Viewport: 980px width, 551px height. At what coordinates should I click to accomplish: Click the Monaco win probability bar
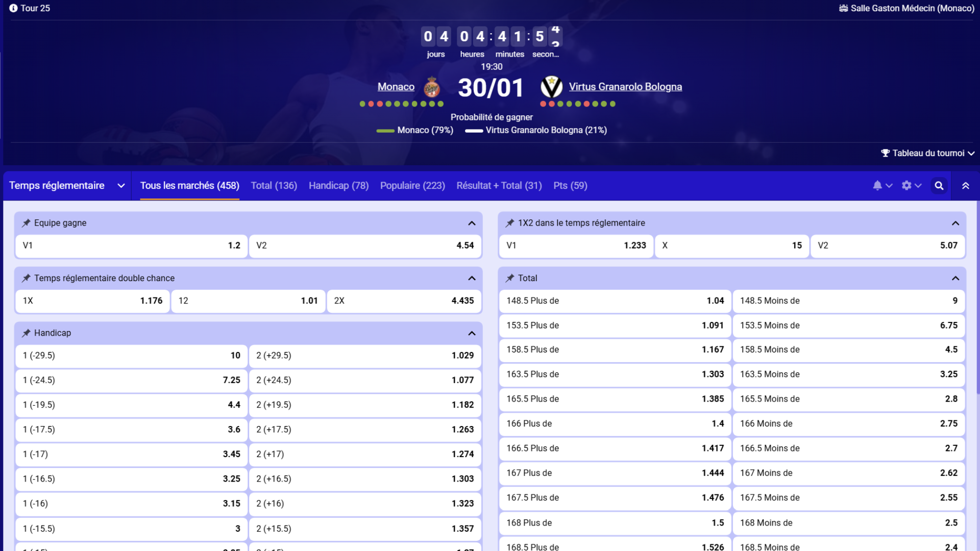[385, 130]
